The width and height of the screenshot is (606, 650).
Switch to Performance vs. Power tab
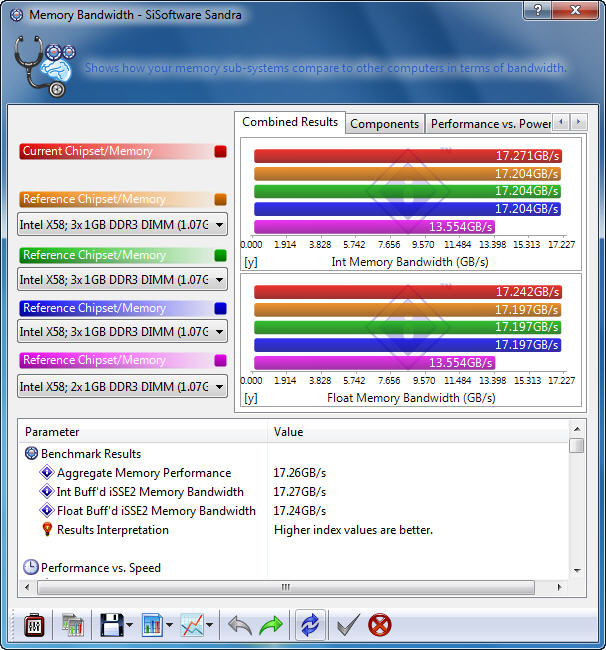click(x=489, y=124)
